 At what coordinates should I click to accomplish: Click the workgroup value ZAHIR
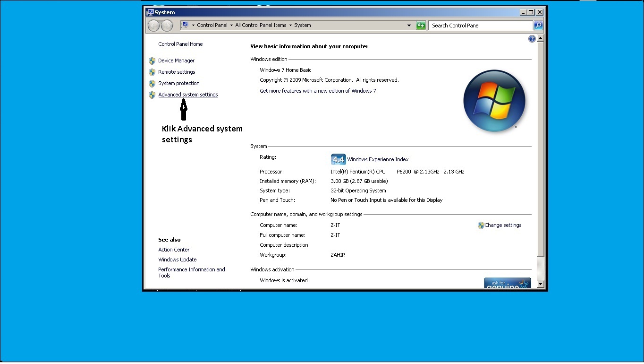click(x=338, y=255)
